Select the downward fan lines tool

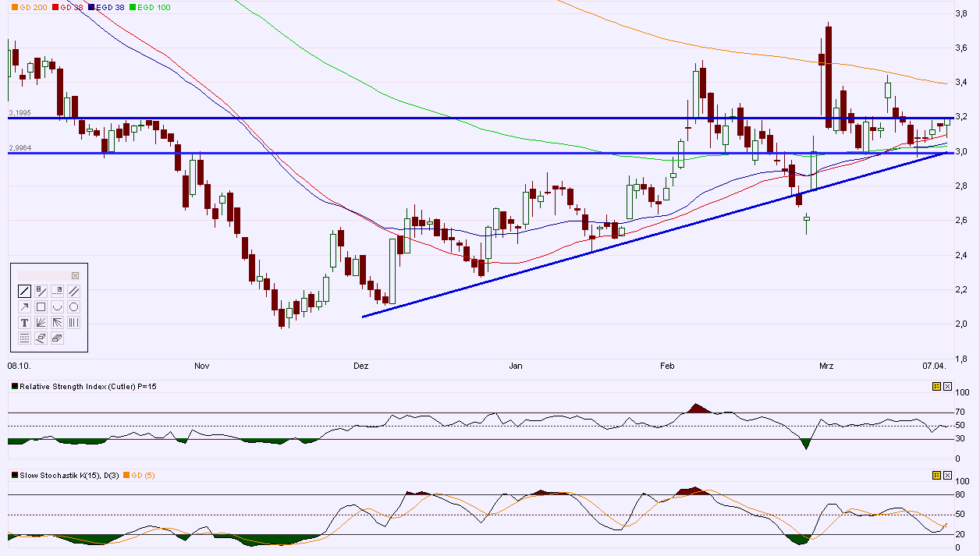[57, 322]
